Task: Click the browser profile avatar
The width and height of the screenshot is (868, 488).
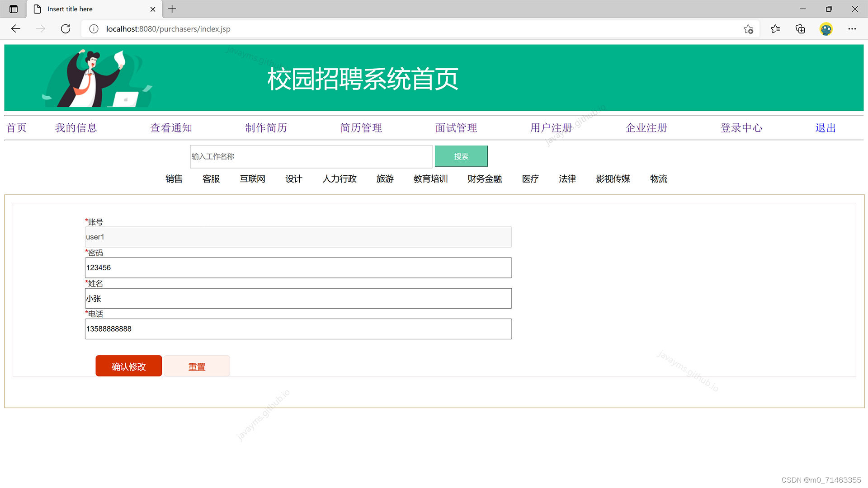Action: [826, 29]
